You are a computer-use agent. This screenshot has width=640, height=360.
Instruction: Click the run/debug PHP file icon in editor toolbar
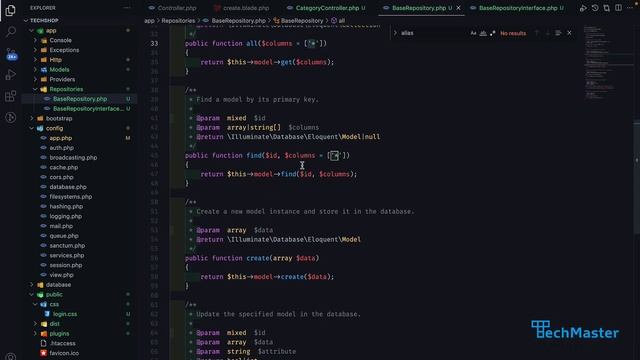pos(583,8)
